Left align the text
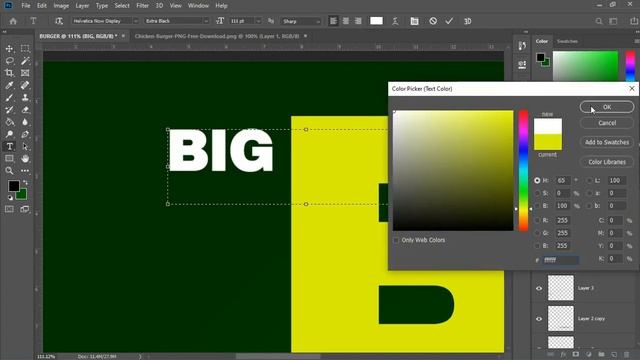This screenshot has height=360, width=640. (333, 21)
